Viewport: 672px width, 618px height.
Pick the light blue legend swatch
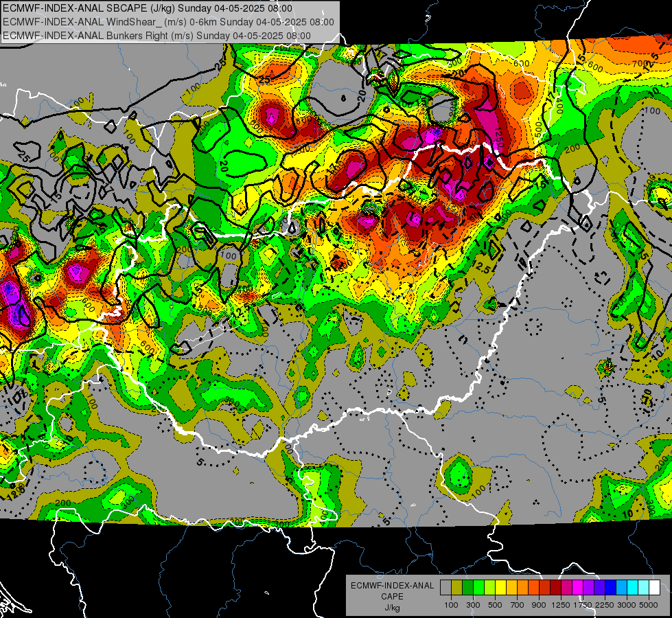coord(621,587)
